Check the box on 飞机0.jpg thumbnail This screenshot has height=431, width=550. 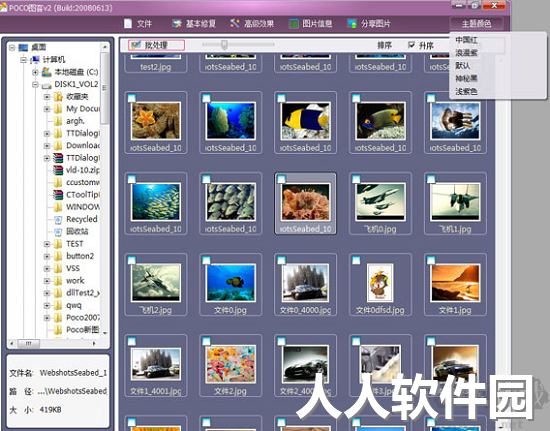(356, 180)
